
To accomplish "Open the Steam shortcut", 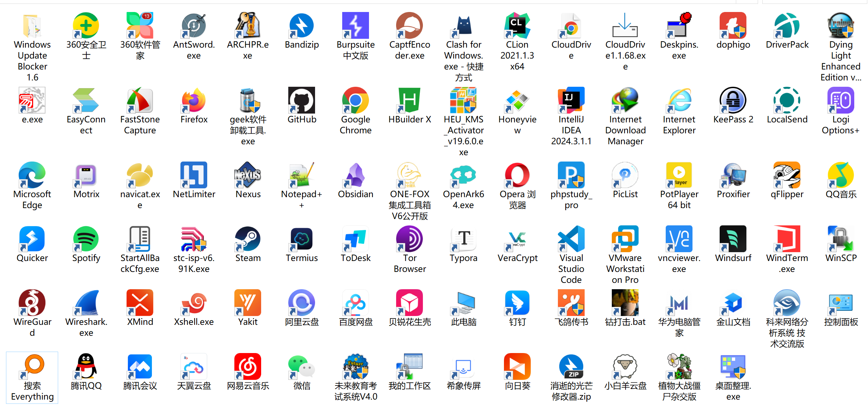I will tap(248, 239).
